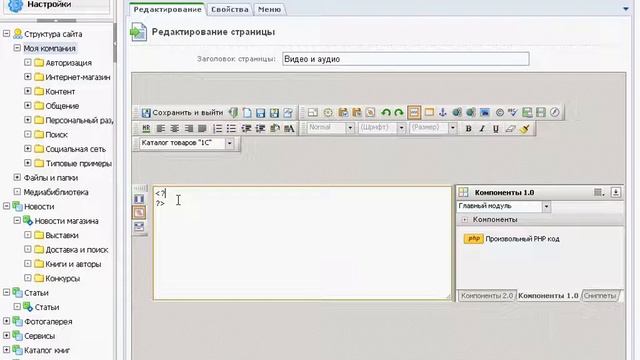The image size is (640, 360).
Task: Open the Свойства tab
Action: 229,9
